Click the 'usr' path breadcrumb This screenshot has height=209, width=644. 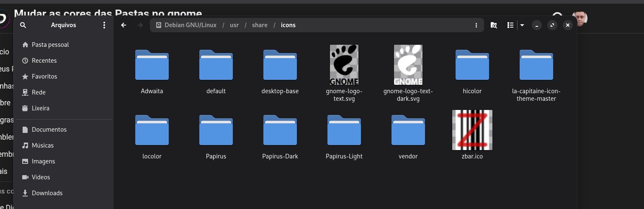click(234, 25)
